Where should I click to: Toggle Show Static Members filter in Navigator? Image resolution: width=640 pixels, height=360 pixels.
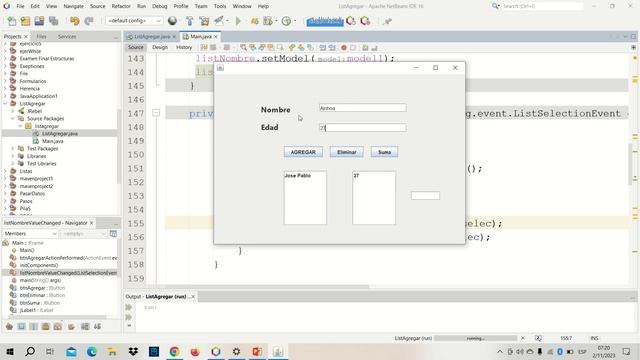coord(33,327)
